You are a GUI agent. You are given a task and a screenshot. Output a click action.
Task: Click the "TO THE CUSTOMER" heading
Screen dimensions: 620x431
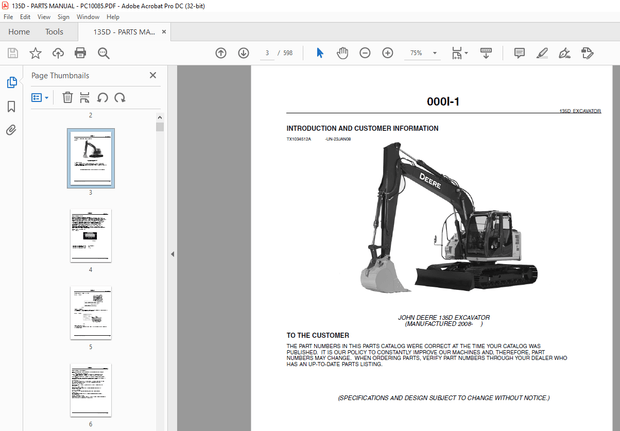(x=318, y=335)
